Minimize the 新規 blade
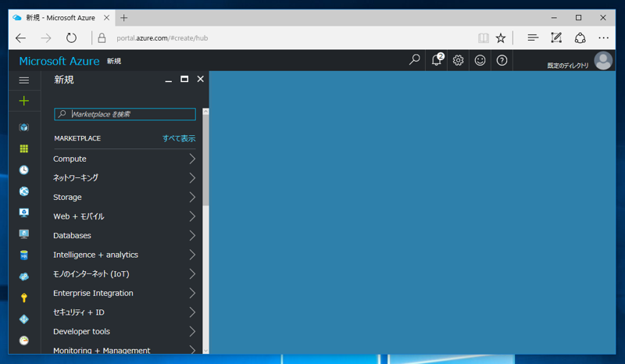Image resolution: width=625 pixels, height=364 pixels. click(169, 80)
